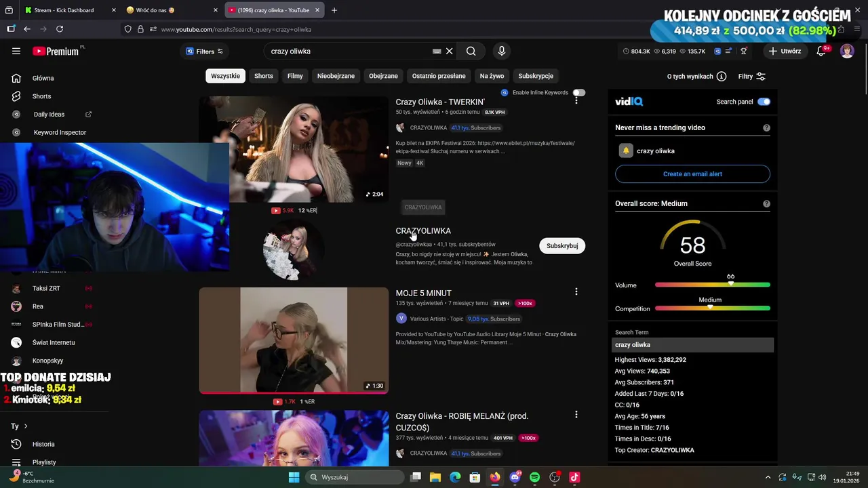Open the info icon beside O tych wynikach

pyautogui.click(x=722, y=77)
